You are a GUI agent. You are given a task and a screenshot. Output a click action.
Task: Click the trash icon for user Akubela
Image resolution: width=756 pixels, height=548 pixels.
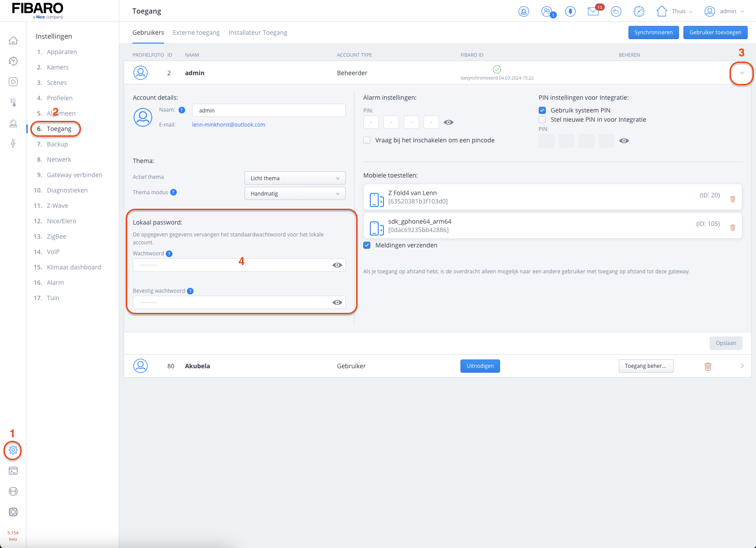[708, 367]
